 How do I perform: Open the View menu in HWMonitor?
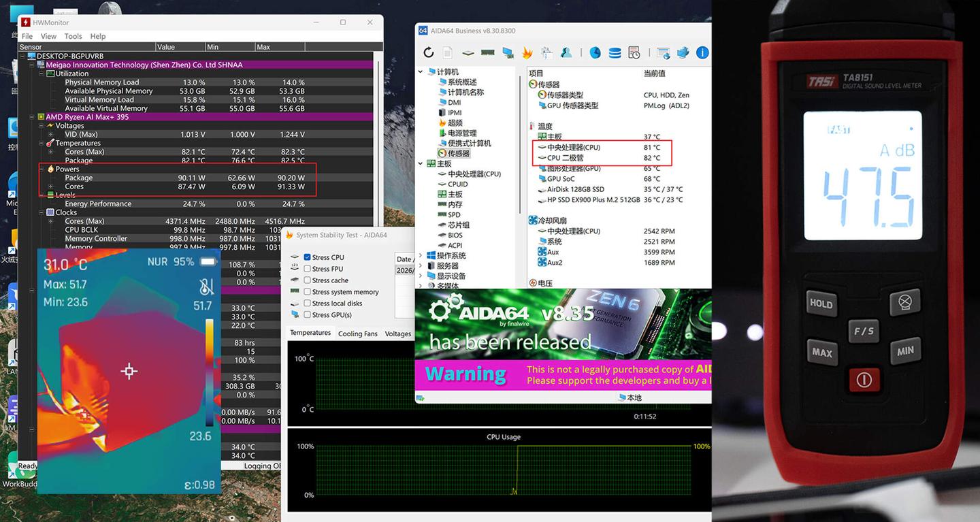[x=48, y=36]
